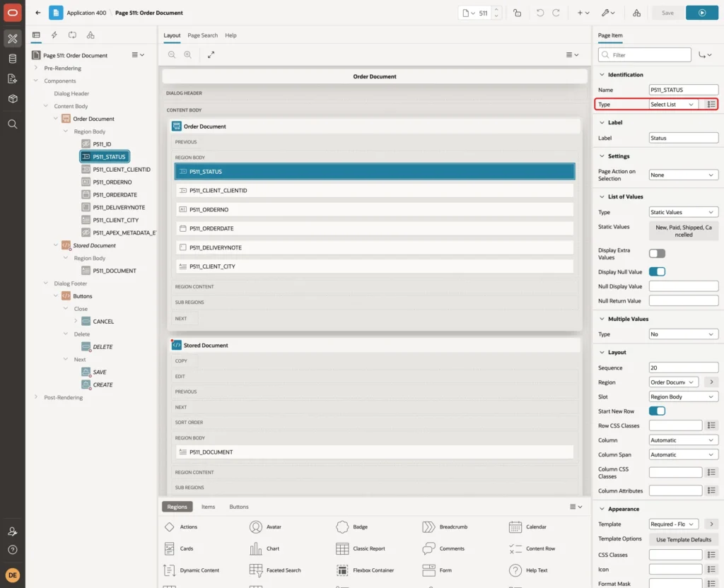Pick Classic Report from the regions gallery

(x=361, y=548)
